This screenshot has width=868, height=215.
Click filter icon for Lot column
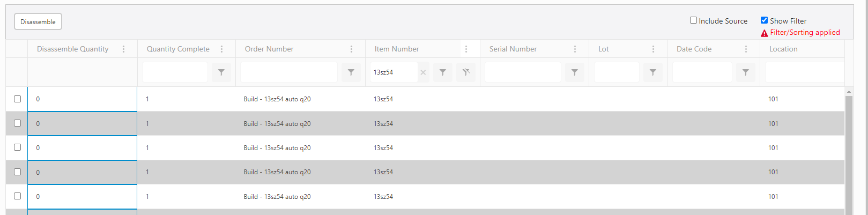coord(653,72)
